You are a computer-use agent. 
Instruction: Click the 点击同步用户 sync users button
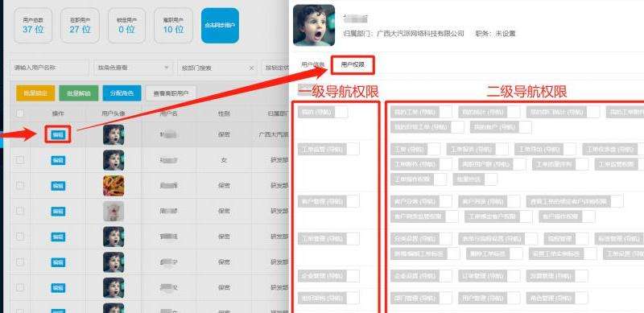tap(220, 26)
